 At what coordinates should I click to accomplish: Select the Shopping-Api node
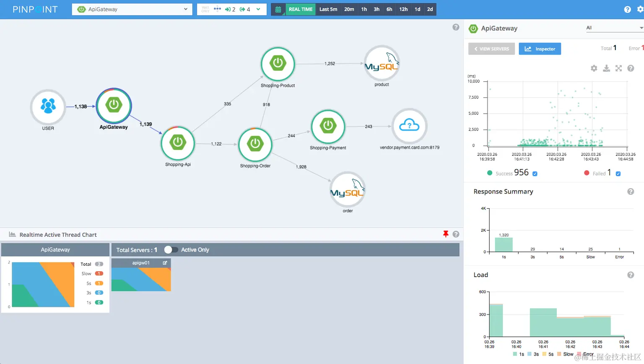click(178, 143)
